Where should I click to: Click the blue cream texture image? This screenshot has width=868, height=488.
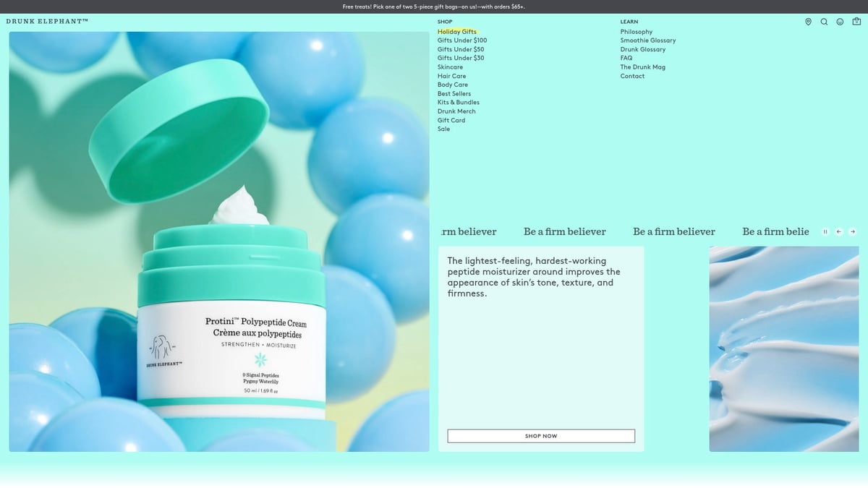coord(783,348)
